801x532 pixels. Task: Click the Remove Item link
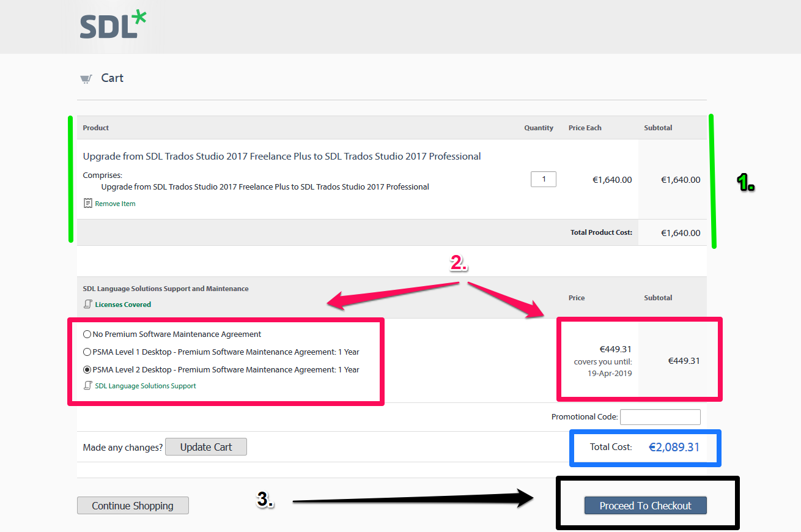point(115,204)
